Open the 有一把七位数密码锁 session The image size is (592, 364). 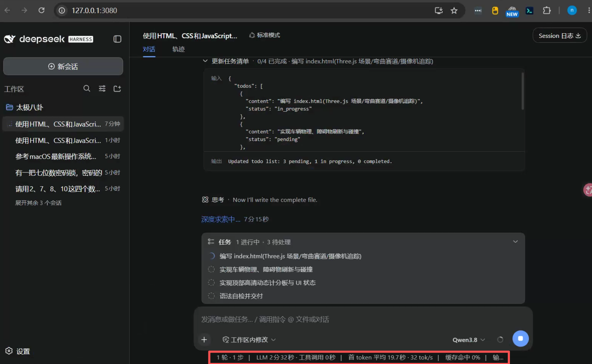(x=63, y=173)
